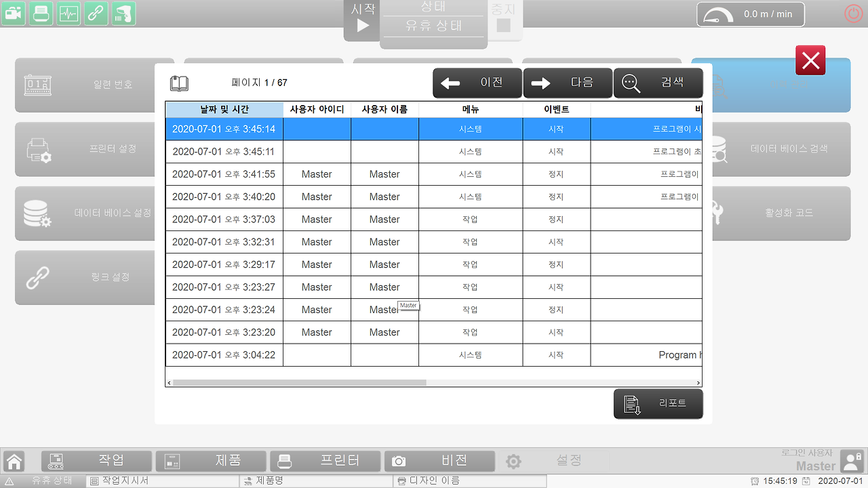The width and height of the screenshot is (868, 488).
Task: Switch to the 제품 tab at the bottom
Action: click(210, 461)
